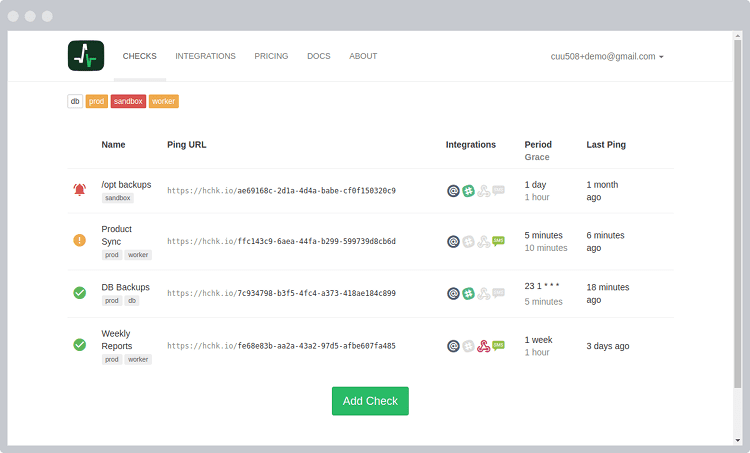Toggle SMS integration for Product Sync
The width and height of the screenshot is (750, 453).
498,241
